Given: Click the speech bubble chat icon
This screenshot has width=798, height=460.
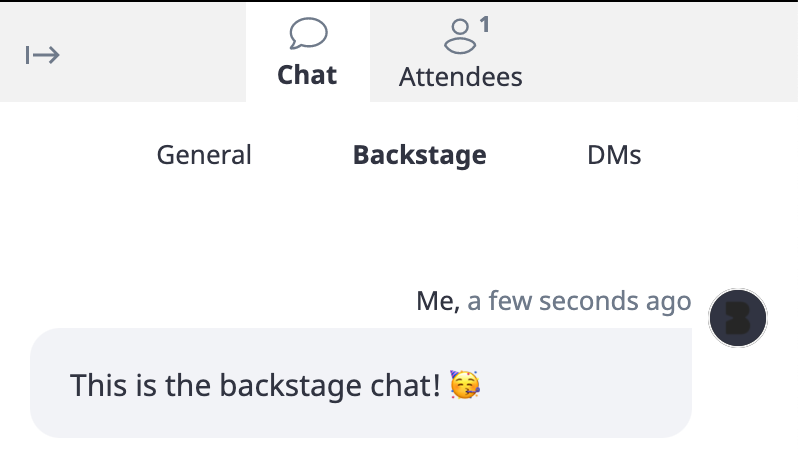Looking at the screenshot, I should [308, 34].
